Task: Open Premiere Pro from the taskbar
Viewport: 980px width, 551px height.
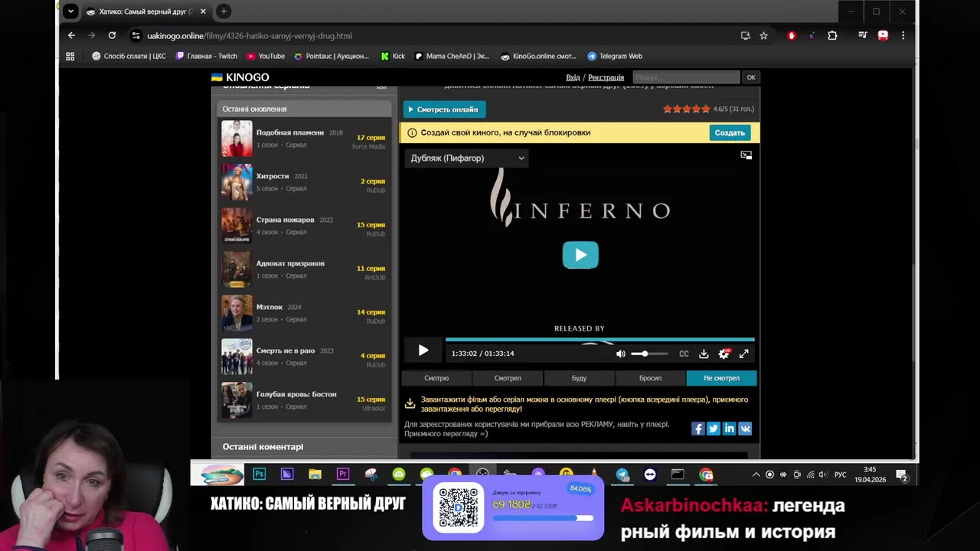Action: point(343,474)
